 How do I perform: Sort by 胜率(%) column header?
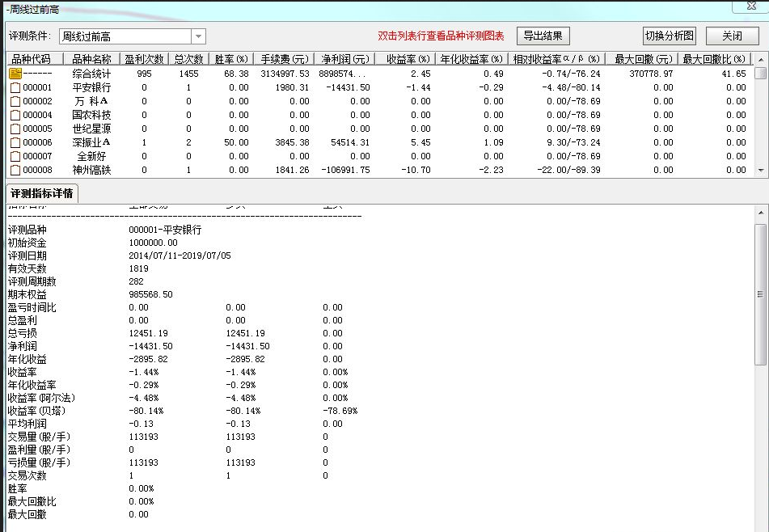[x=231, y=59]
